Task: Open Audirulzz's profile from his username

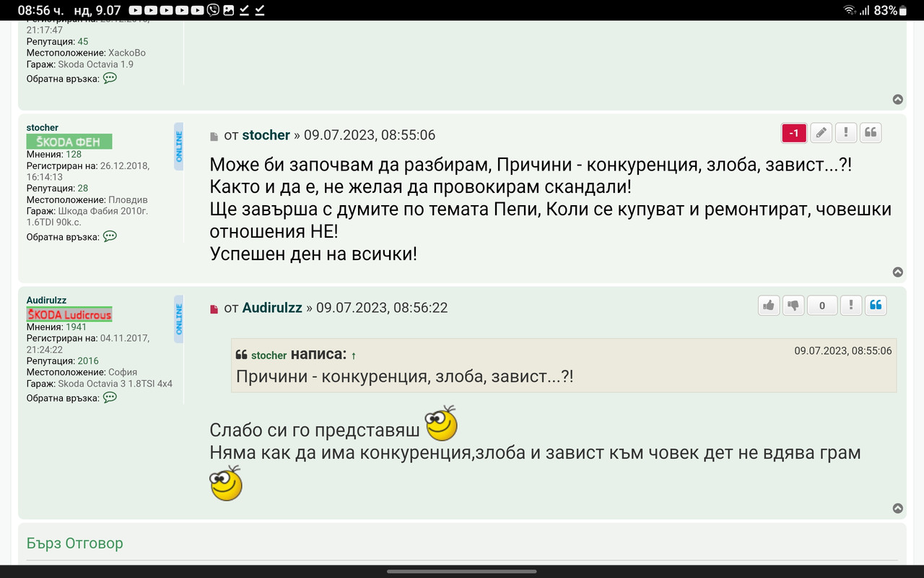Action: [x=272, y=307]
